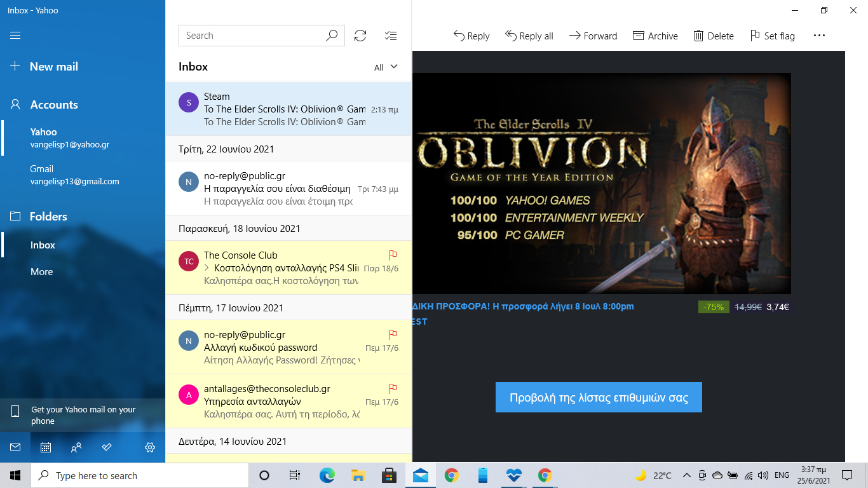This screenshot has height=488, width=868.
Task: Click the Steam sender avatar
Action: 189,102
